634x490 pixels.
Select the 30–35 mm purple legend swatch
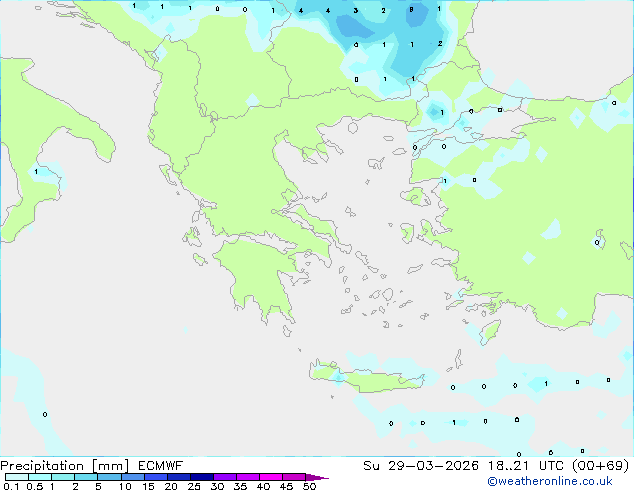[x=225, y=477]
